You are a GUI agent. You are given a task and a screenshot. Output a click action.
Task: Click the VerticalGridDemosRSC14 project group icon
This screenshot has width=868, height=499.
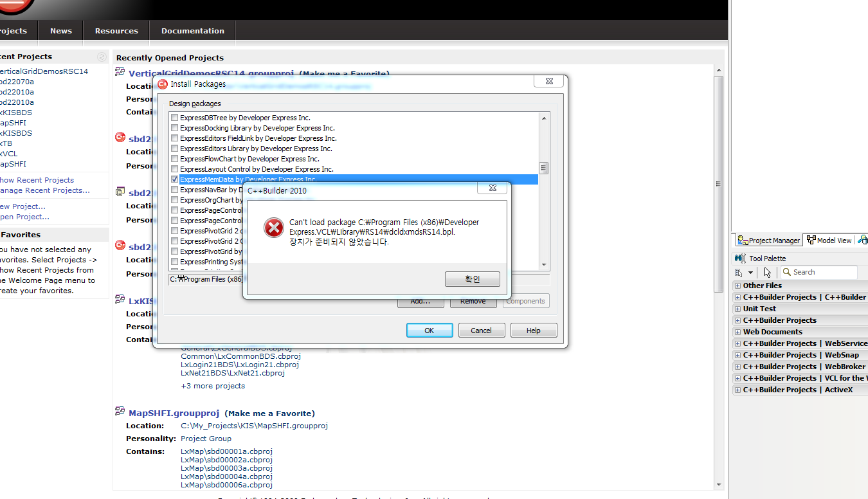tap(120, 72)
